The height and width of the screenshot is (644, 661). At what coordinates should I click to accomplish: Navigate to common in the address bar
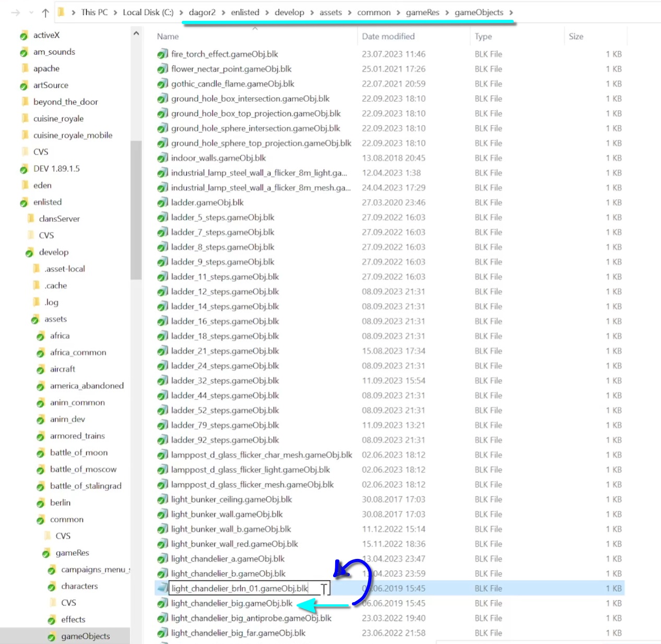point(373,13)
